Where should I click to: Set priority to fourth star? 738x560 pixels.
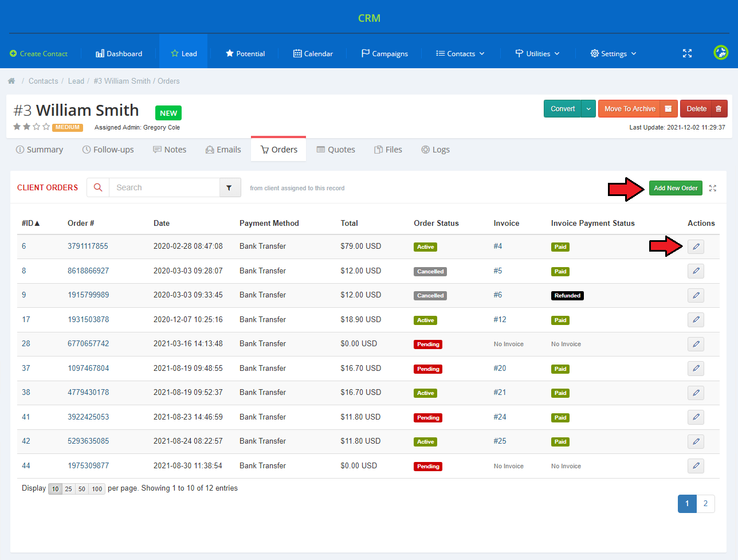46,127
